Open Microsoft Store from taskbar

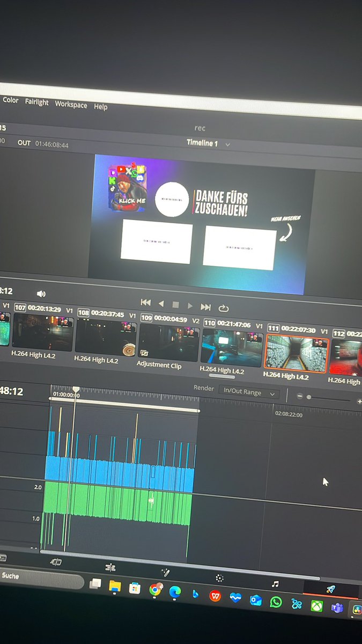(135, 588)
